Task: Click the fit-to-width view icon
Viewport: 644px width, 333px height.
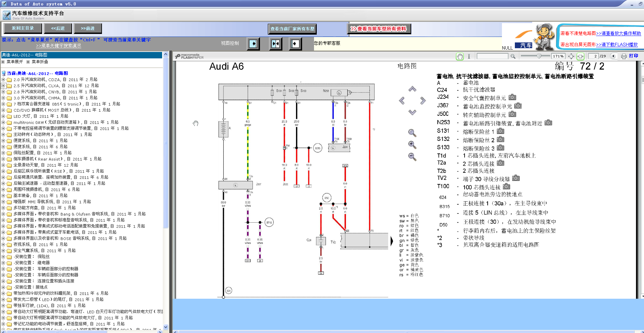Action: pos(581,56)
